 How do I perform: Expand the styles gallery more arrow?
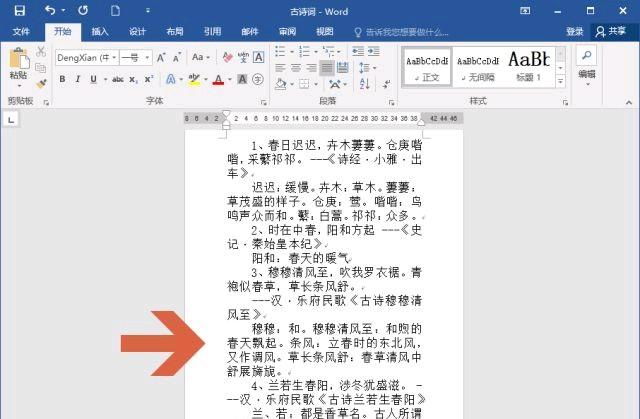click(x=561, y=81)
